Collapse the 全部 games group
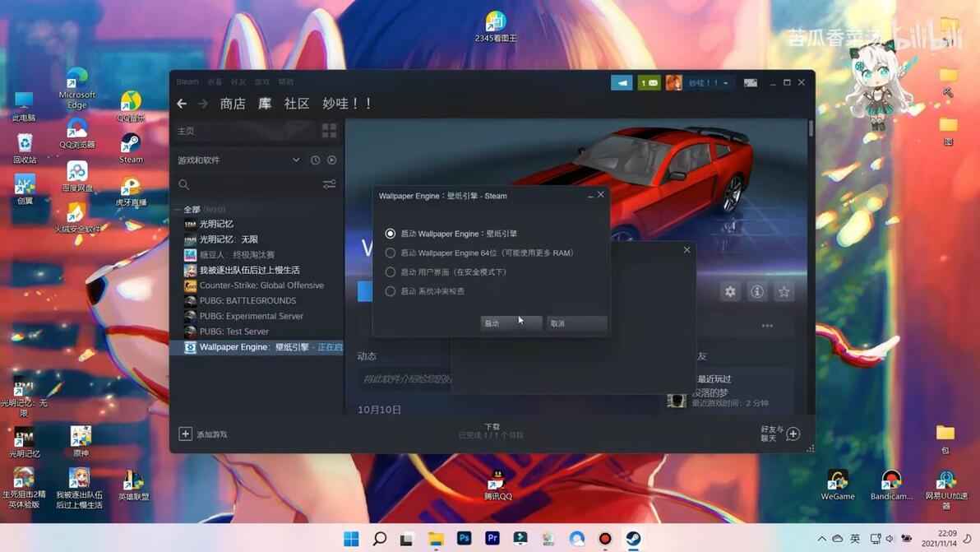This screenshot has height=552, width=980. pos(178,210)
